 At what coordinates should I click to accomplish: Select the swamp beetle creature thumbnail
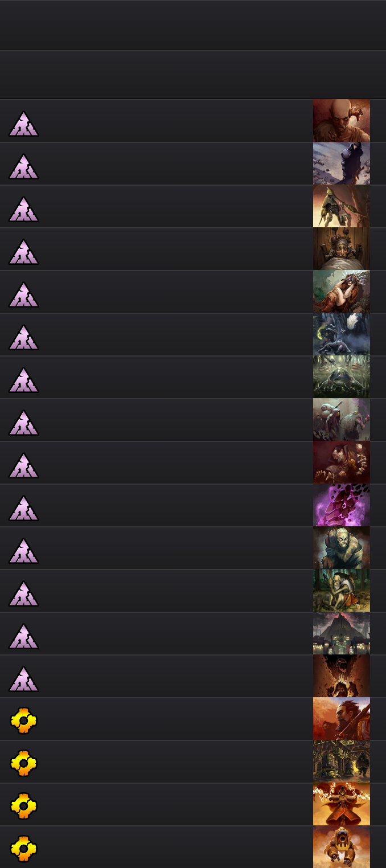342,377
